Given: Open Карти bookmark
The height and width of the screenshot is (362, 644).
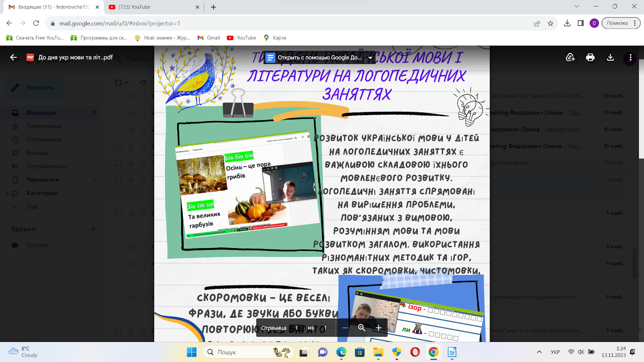Looking at the screenshot, I should point(275,38).
